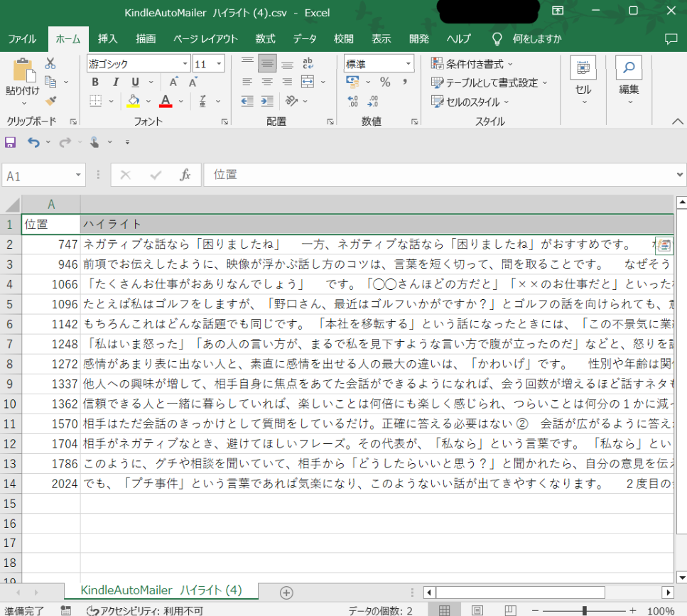Switch to the 数式 tab
The width and height of the screenshot is (687, 616).
[266, 39]
